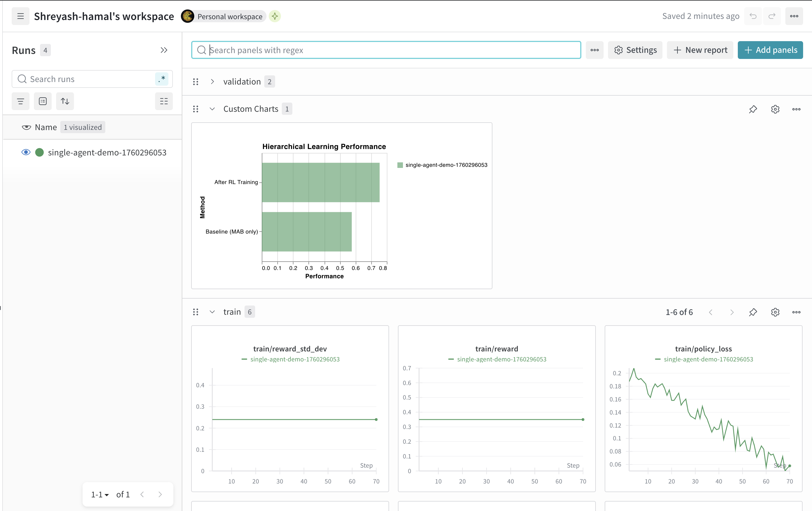Click the Add panels button
812x511 pixels.
point(770,50)
